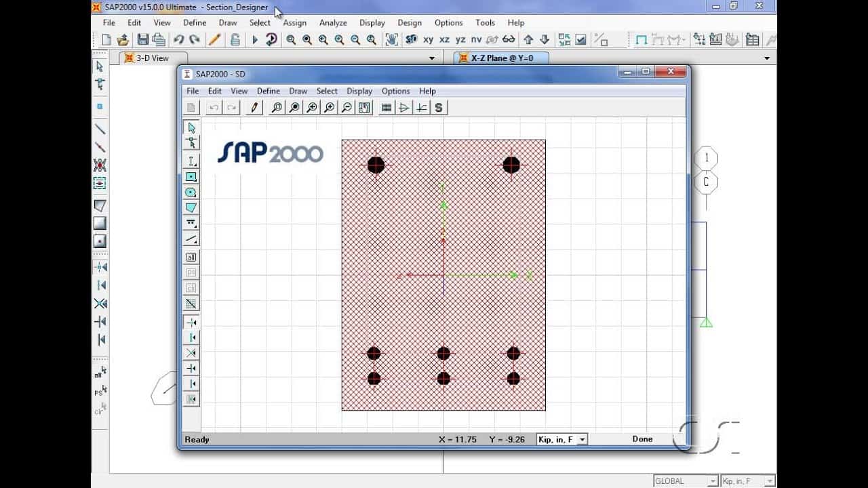Choose the draw polygon shape tool
Screen dimensions: 868x488
click(191, 207)
